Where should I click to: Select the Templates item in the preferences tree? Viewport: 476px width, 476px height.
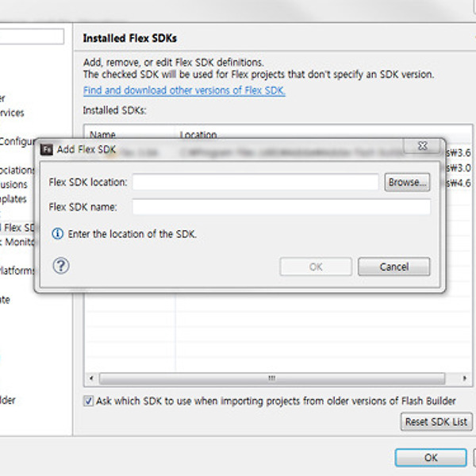(13, 199)
